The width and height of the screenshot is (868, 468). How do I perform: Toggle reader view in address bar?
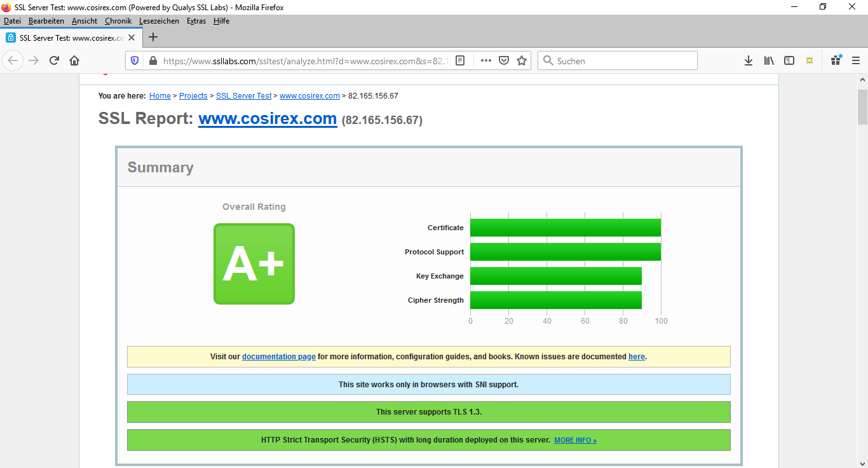coord(461,61)
